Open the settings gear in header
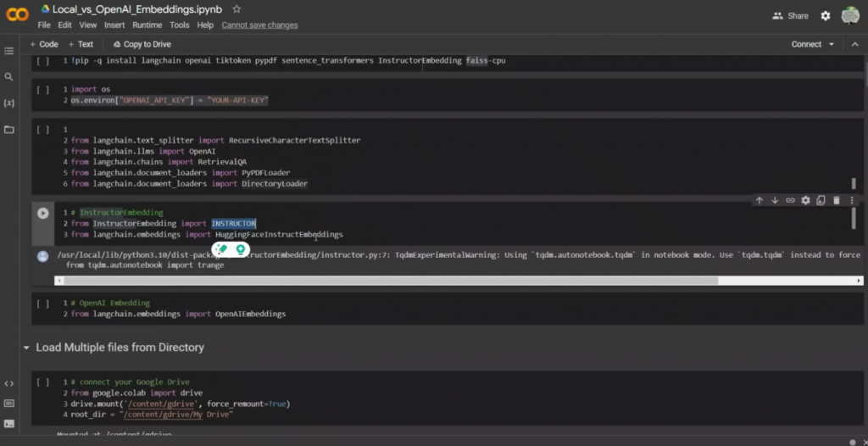Viewport: 868px width, 446px height. point(826,16)
